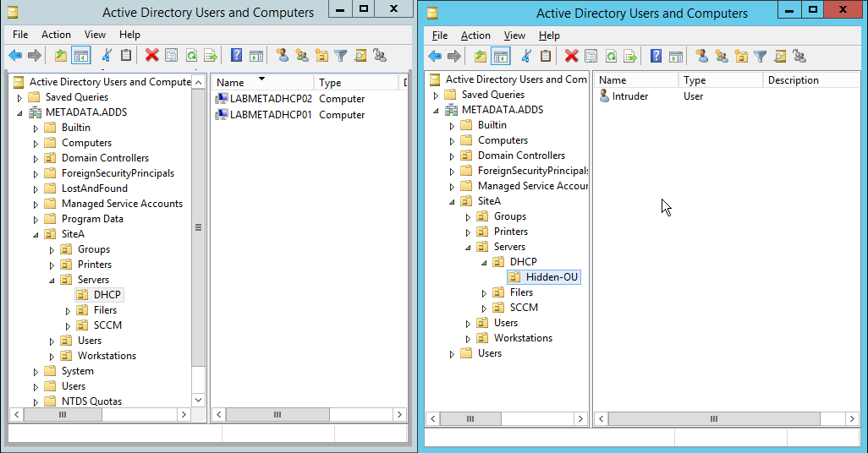Open the Help menu in the right window
Screen dimensions: 868x453
(549, 35)
